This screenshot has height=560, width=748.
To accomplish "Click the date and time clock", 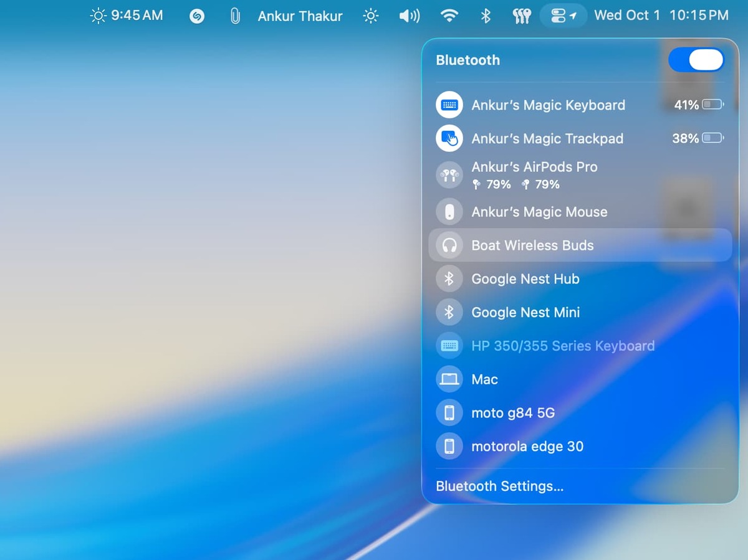I will pyautogui.click(x=661, y=16).
